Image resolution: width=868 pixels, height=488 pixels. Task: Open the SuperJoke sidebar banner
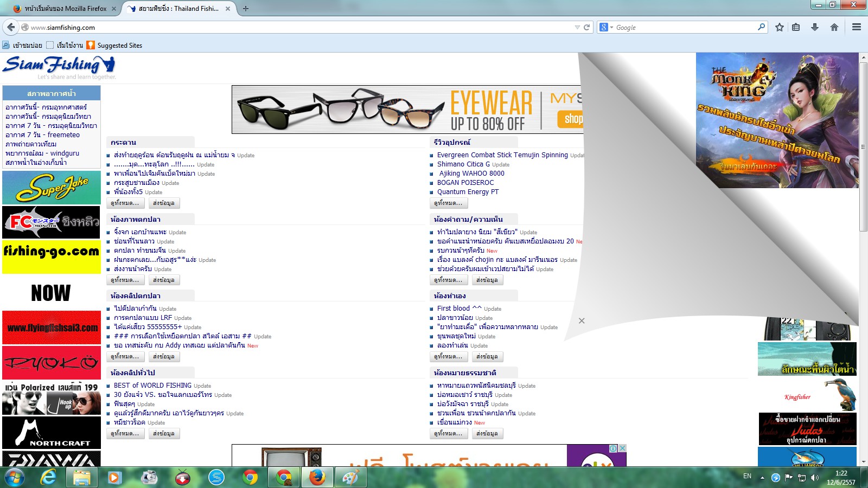click(x=52, y=188)
